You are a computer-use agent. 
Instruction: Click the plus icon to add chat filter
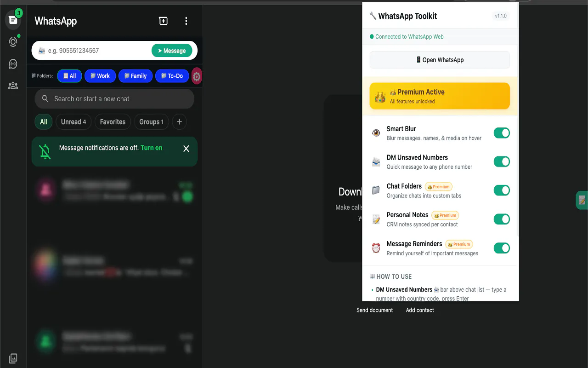point(179,122)
